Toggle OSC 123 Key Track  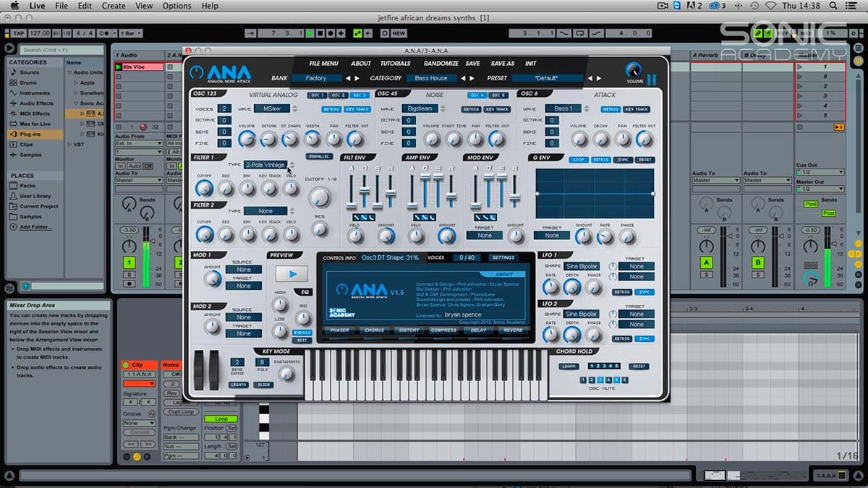click(x=357, y=109)
